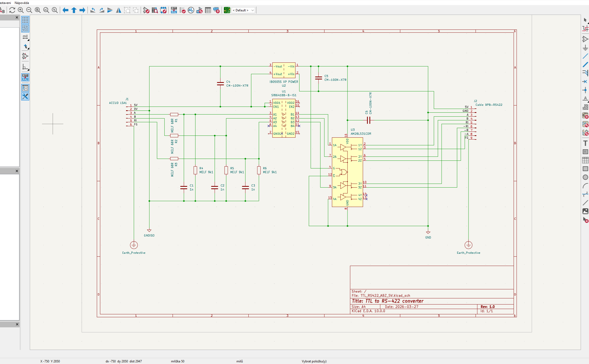Screen dimensions: 589x364
Task: Navigate to the previous sheet with left arrow
Action: click(x=65, y=10)
